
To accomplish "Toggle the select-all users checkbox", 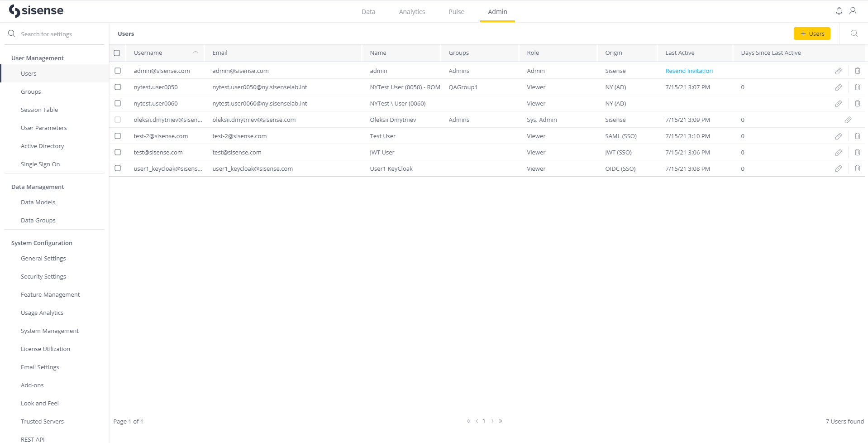I will coord(117,53).
